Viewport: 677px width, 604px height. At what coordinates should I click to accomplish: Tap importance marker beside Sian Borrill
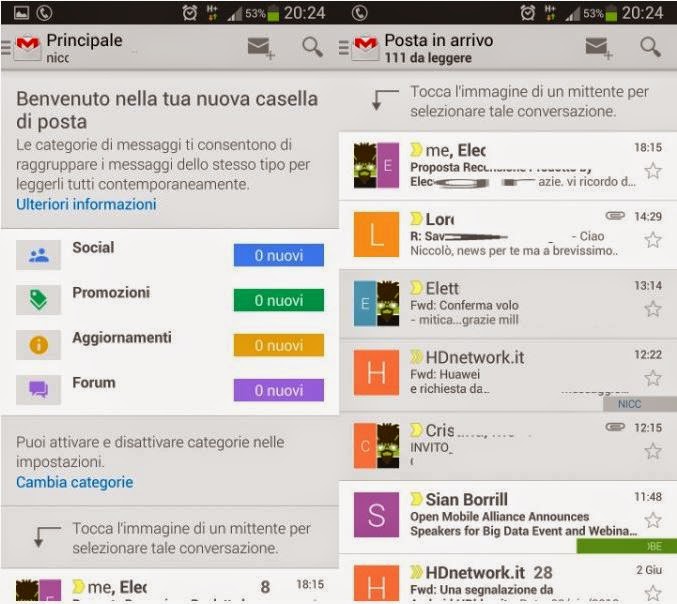[416, 499]
